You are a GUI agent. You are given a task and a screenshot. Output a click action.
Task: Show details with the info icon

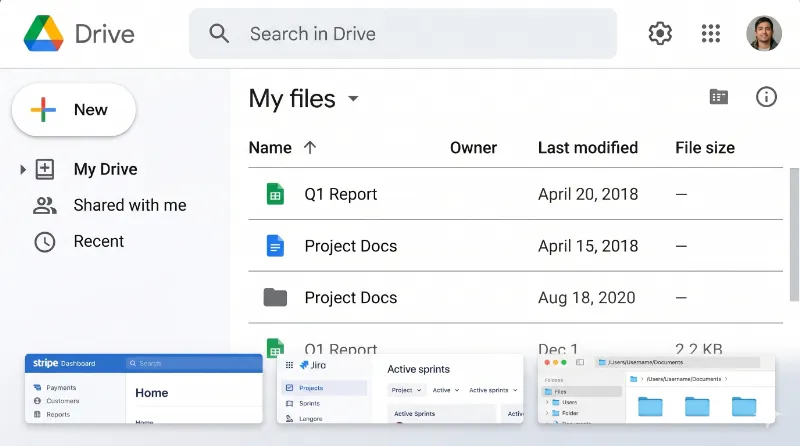tap(766, 97)
